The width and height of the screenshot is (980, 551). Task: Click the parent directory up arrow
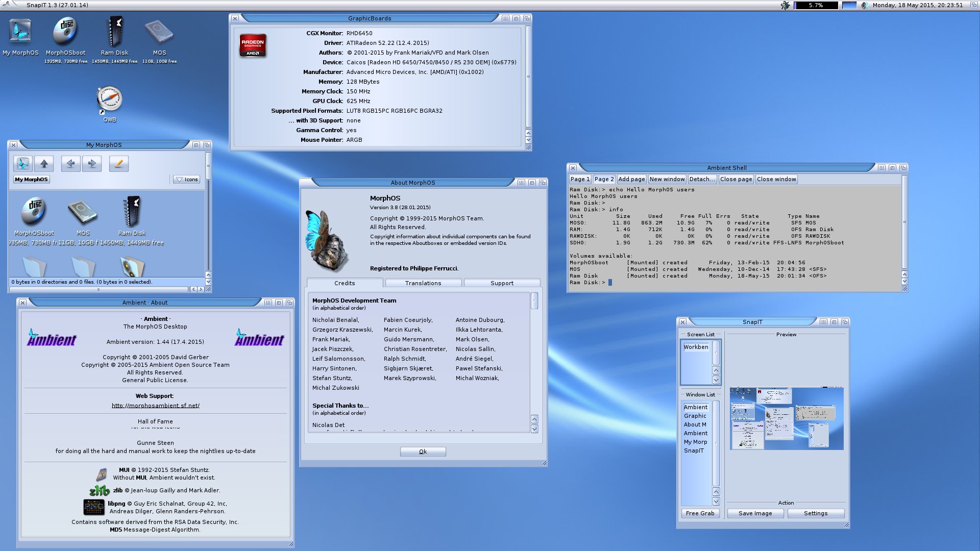tap(44, 164)
